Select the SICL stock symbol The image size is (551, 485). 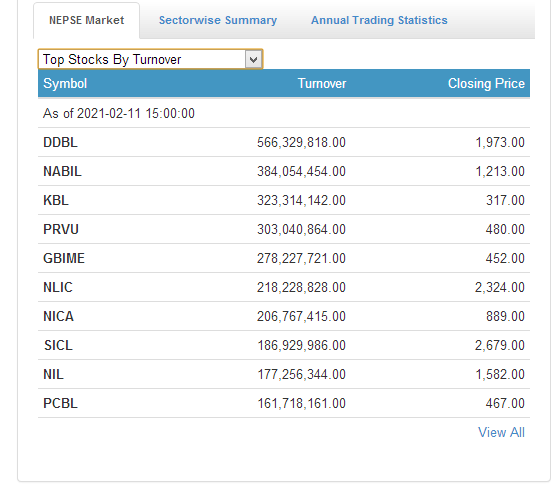[x=58, y=345]
